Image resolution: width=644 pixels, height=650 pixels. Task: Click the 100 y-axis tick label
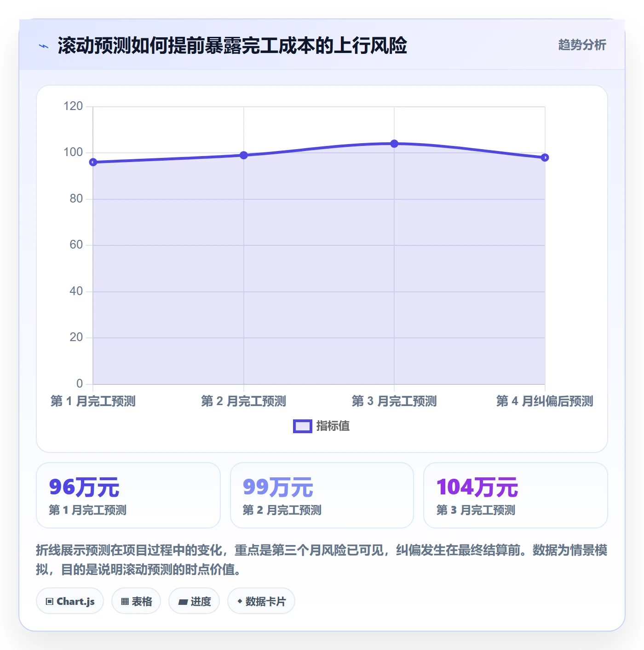point(73,152)
